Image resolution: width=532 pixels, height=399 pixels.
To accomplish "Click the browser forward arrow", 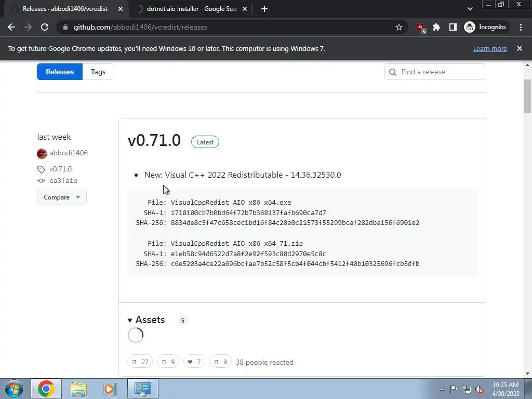I will pos(28,27).
